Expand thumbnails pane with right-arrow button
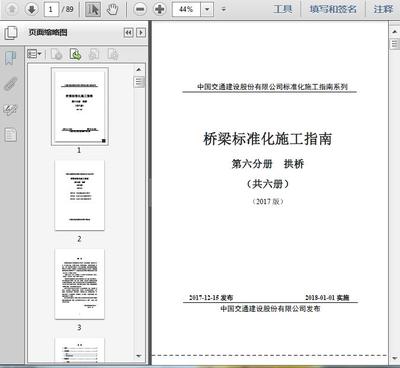 (x=141, y=33)
